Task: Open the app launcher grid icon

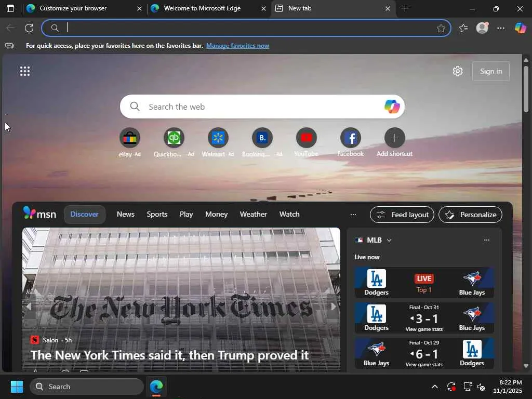Action: click(25, 71)
